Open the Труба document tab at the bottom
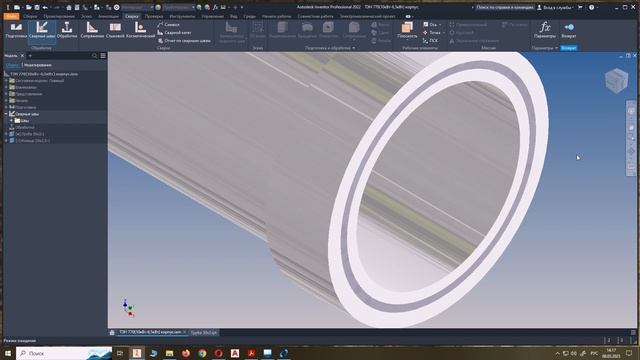 point(204,333)
